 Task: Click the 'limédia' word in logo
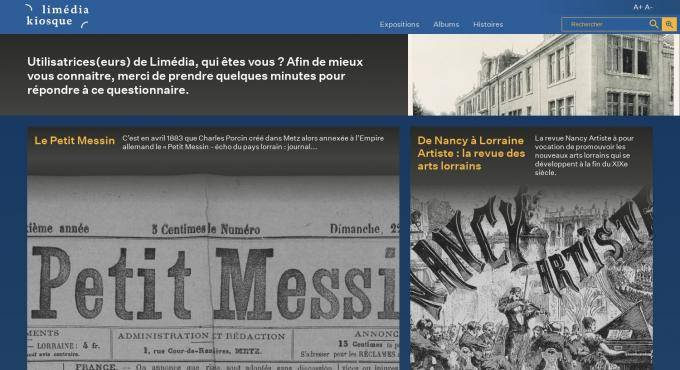point(65,10)
